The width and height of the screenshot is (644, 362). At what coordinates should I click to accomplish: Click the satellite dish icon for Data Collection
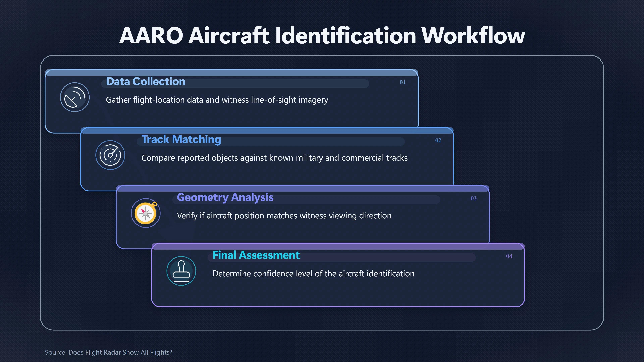coord(75,97)
